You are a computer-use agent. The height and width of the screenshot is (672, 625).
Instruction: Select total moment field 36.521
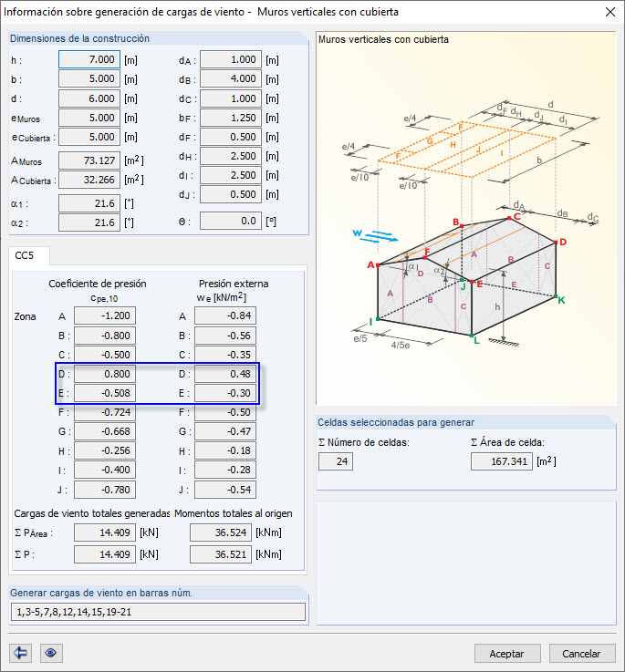[221, 554]
